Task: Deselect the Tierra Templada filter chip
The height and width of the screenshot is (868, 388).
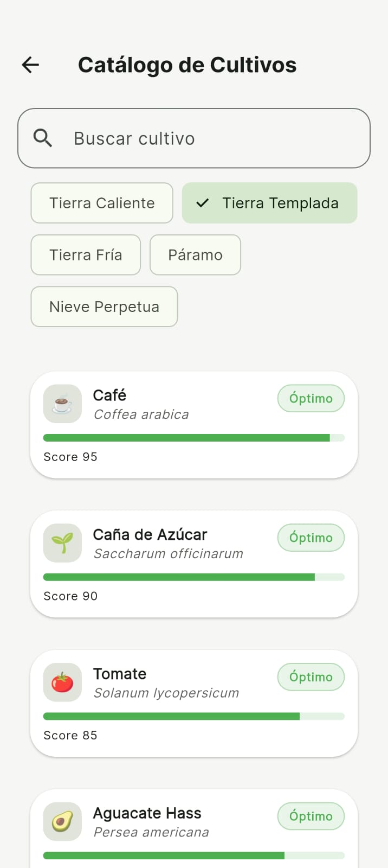Action: [x=280, y=203]
